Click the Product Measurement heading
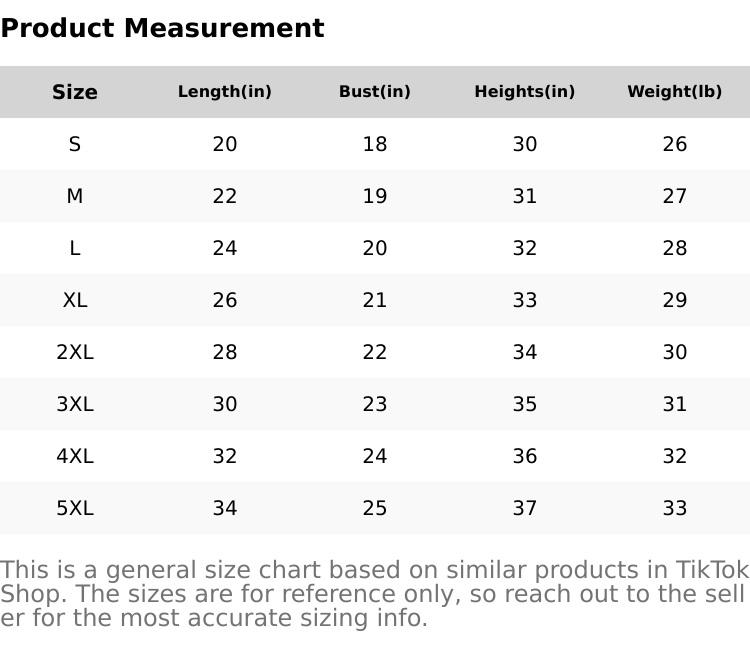Viewport: 750px width, 654px height. [x=162, y=28]
